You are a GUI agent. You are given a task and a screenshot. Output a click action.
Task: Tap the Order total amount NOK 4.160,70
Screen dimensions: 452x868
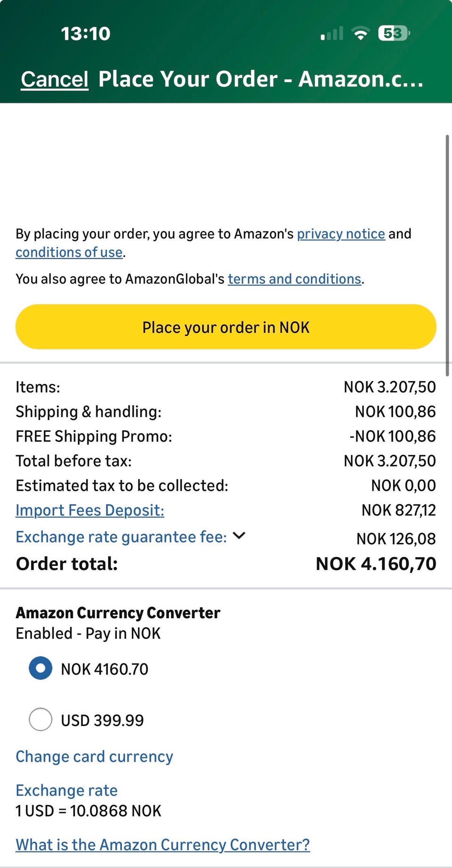click(376, 564)
